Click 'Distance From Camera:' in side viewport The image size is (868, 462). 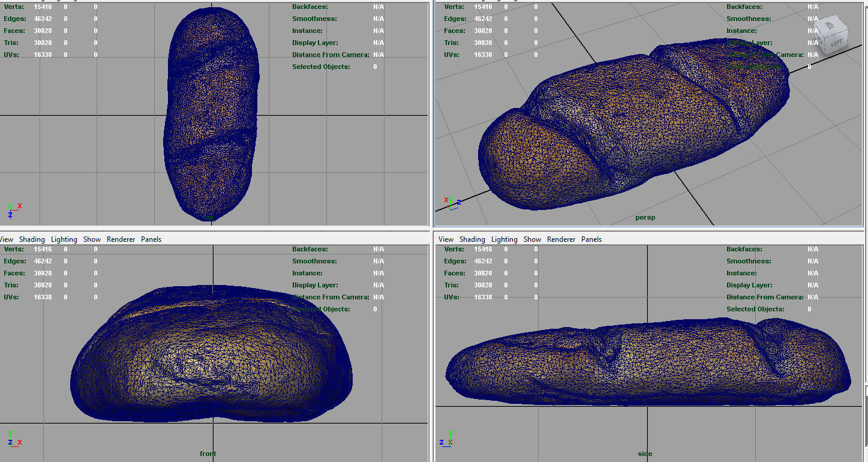pos(765,297)
